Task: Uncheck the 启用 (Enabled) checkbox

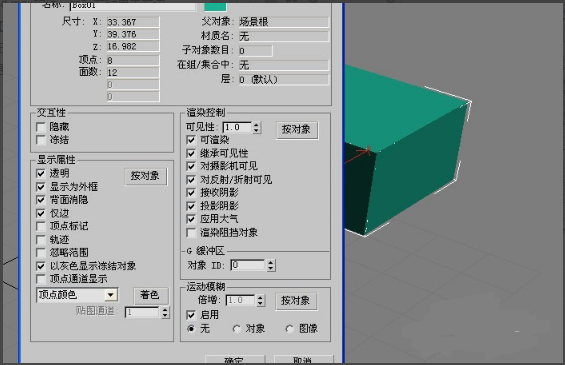Action: pyautogui.click(x=191, y=315)
